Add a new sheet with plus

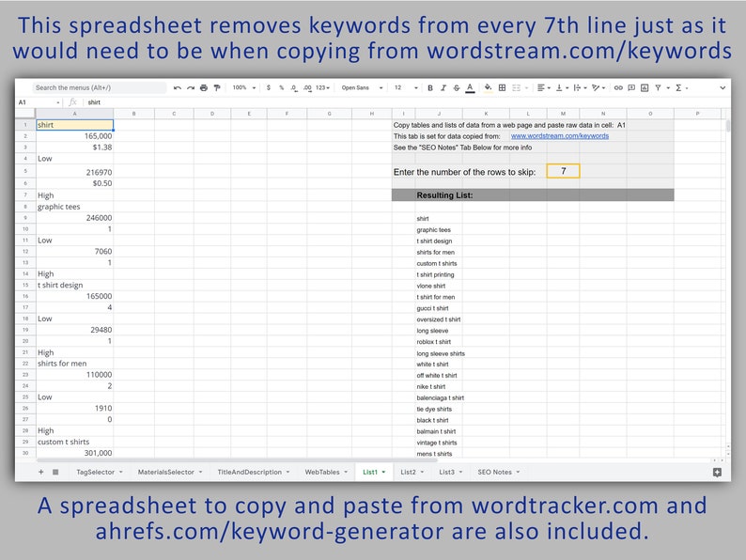pos(41,472)
